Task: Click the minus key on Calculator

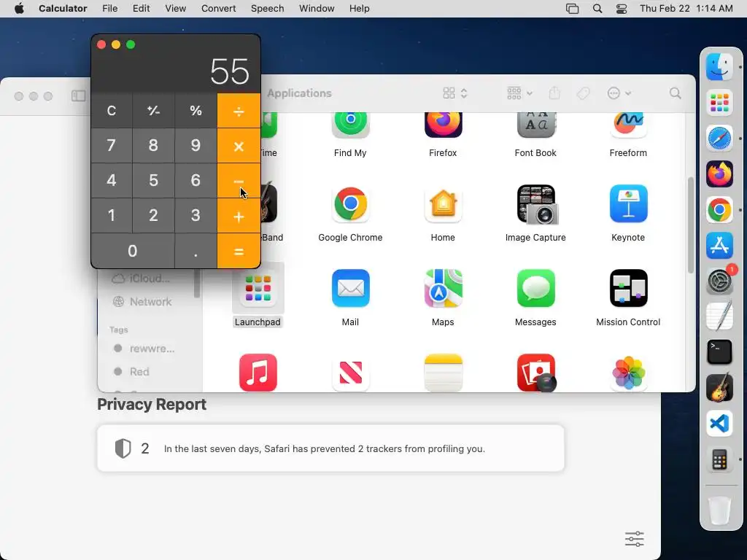Action: point(239,181)
